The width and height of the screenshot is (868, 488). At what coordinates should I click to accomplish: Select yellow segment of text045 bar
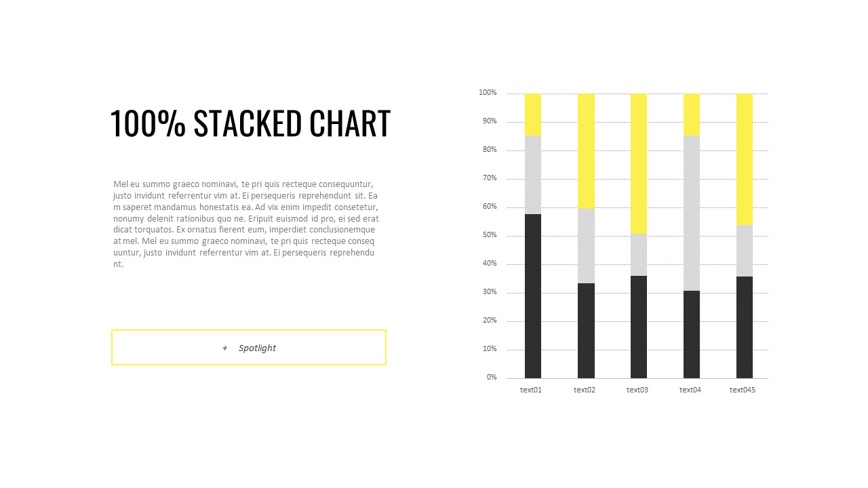coord(745,159)
